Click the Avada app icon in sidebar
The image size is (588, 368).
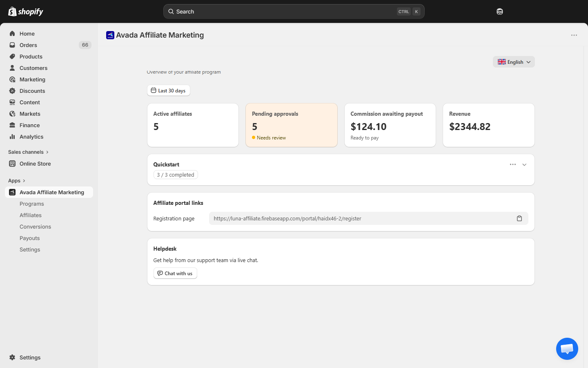click(12, 192)
